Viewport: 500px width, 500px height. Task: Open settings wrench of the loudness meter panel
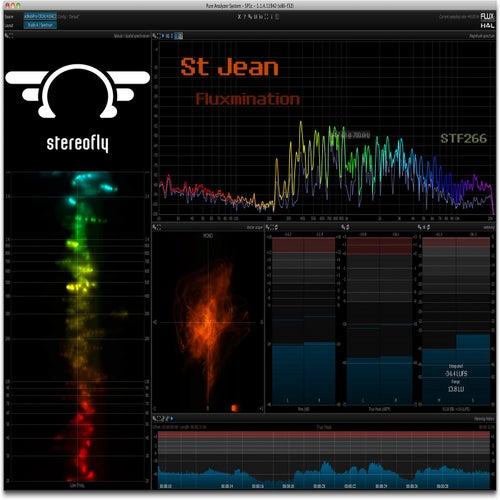pos(420,227)
